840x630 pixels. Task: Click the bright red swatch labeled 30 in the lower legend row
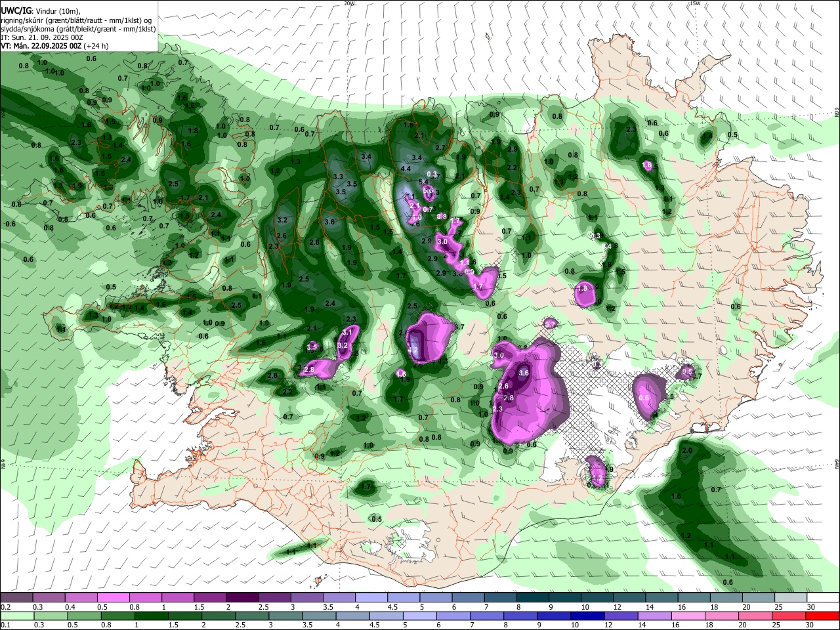[x=823, y=616]
